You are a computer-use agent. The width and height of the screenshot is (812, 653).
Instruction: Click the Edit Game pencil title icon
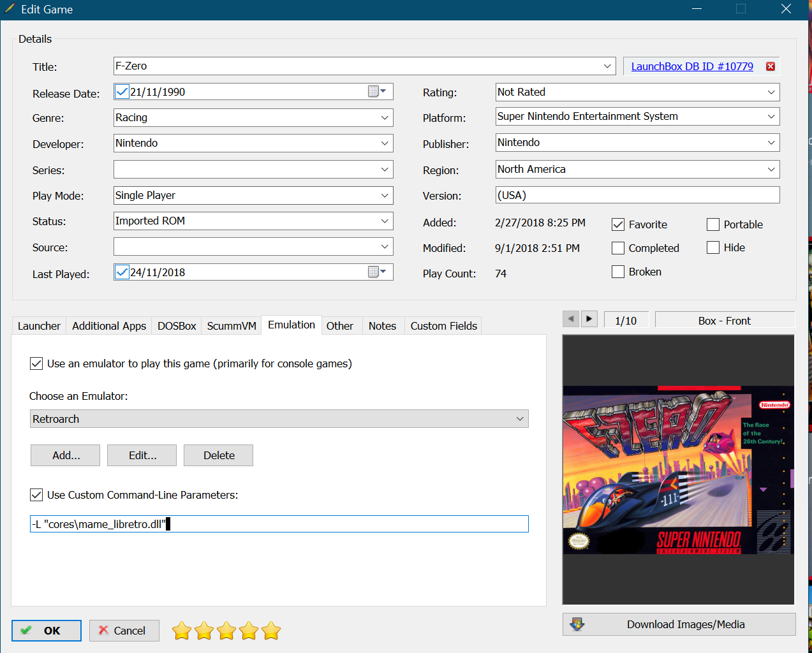click(x=10, y=9)
